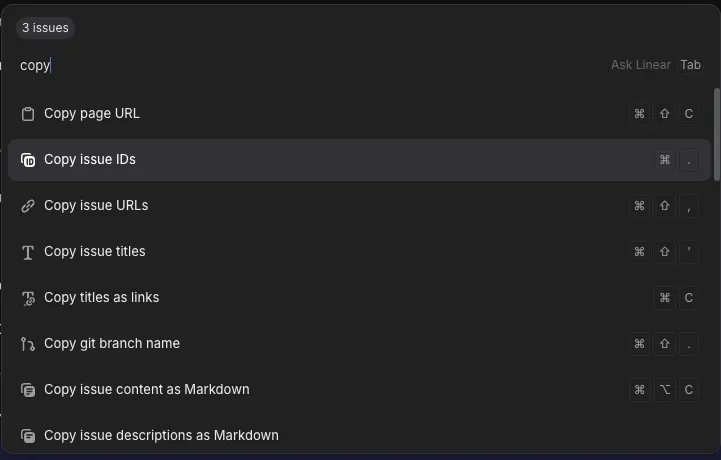This screenshot has height=460, width=721.
Task: Focus the command search field containing copy
Action: (x=313, y=65)
